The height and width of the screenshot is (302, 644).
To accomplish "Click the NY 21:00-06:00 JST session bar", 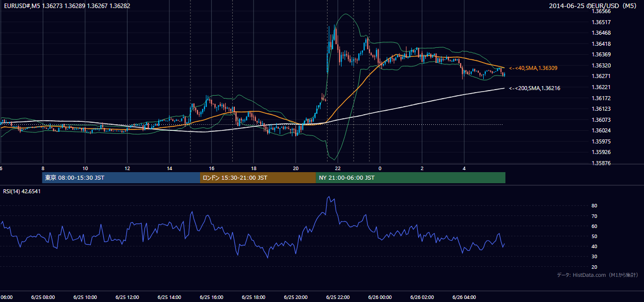I will [x=411, y=178].
